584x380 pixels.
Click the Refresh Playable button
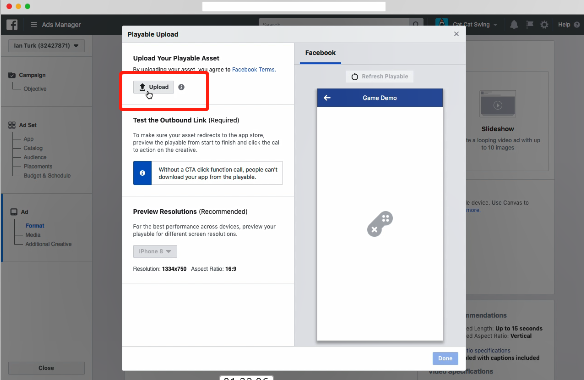(x=380, y=76)
